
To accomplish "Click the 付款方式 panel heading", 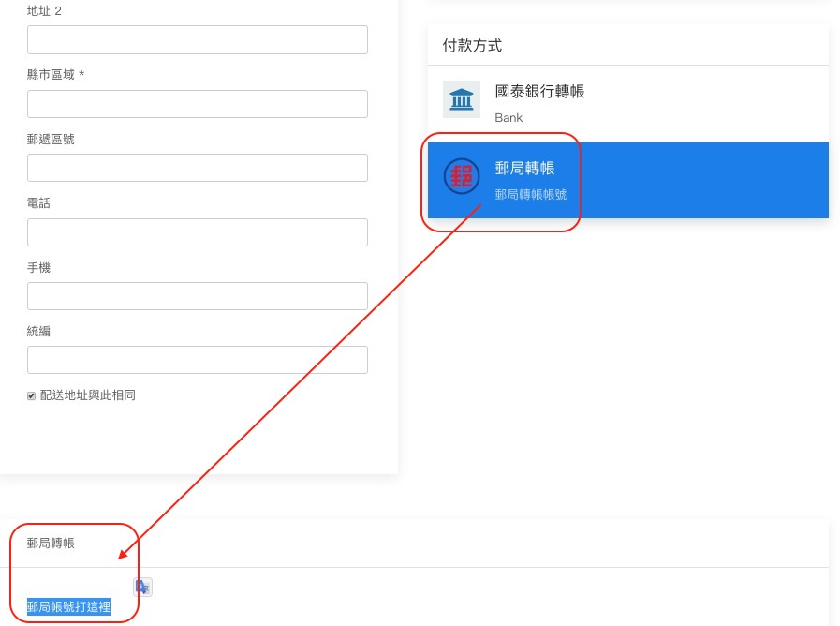I will pyautogui.click(x=472, y=45).
